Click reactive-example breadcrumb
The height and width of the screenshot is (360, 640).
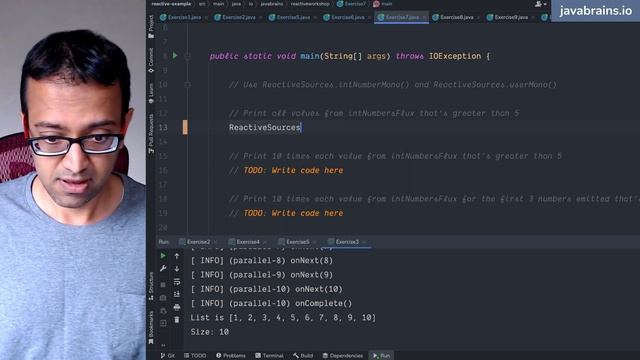point(171,4)
